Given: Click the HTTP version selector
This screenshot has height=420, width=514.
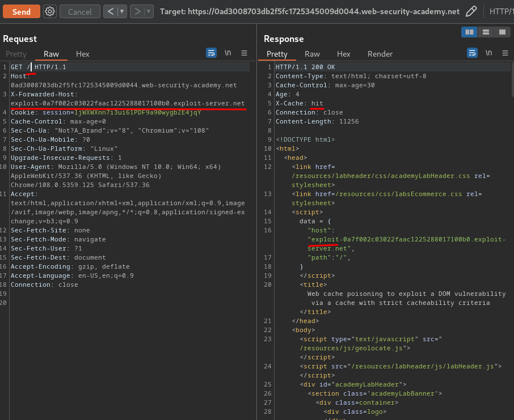Looking at the screenshot, I should tap(501, 11).
